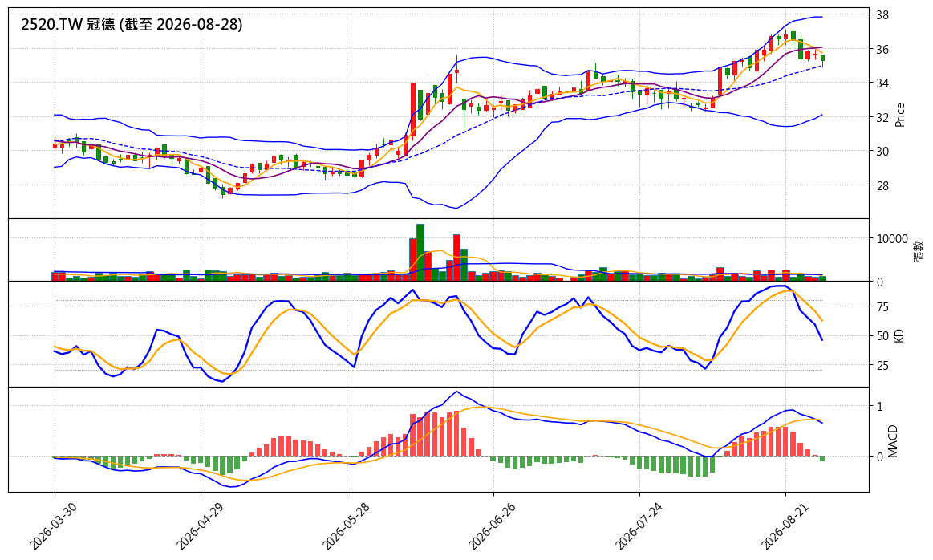Select the price tick label "28"
933x560 pixels.
coord(882,185)
